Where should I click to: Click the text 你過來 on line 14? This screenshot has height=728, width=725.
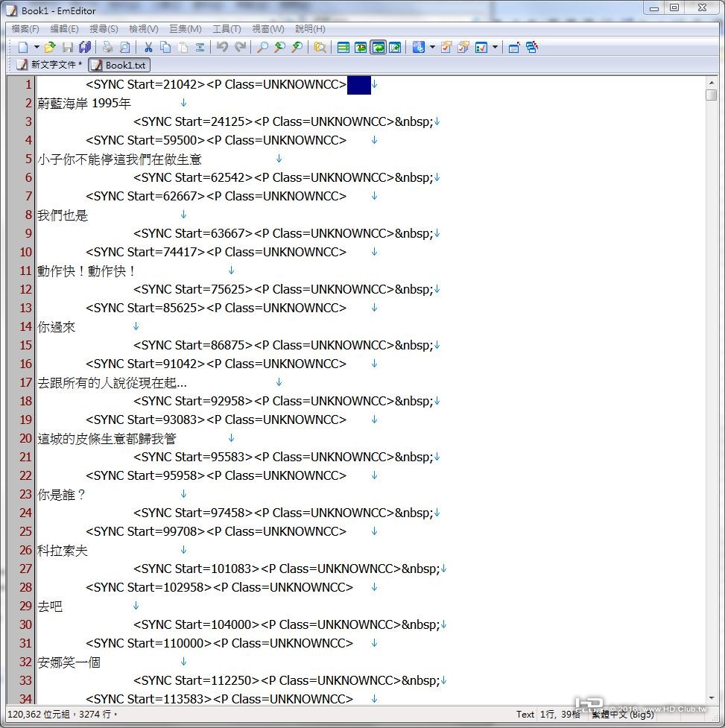pos(56,327)
